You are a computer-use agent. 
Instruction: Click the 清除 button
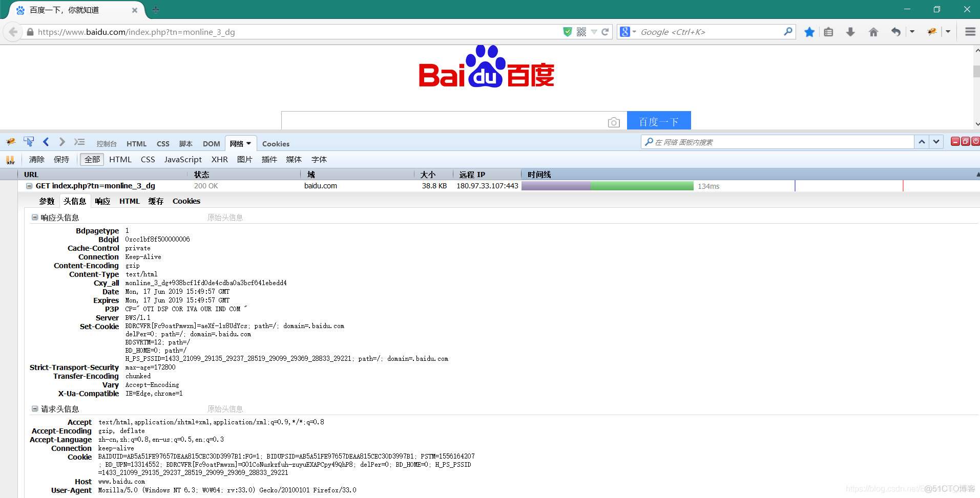(x=37, y=160)
